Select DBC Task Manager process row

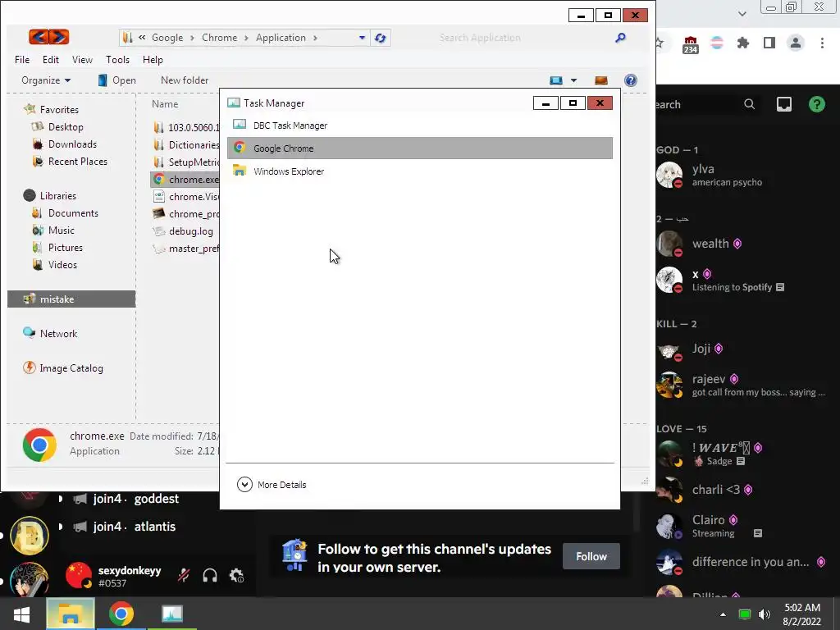click(419, 126)
